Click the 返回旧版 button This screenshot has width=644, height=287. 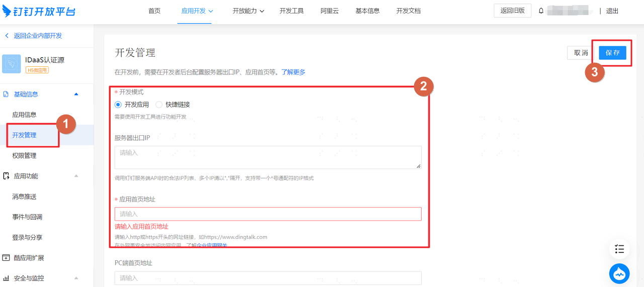click(513, 11)
